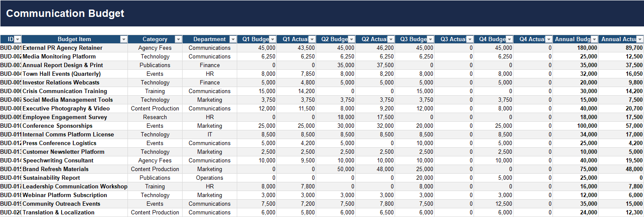The width and height of the screenshot is (644, 217).
Task: Select Annual Actual value 12,300 in Translation row
Action: pyautogui.click(x=621, y=213)
